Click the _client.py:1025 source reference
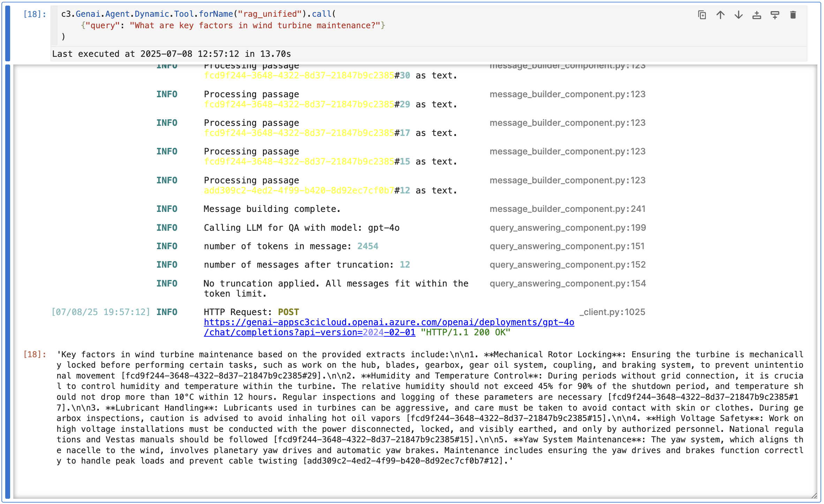Screen dimensions: 824x504 pyautogui.click(x=613, y=312)
